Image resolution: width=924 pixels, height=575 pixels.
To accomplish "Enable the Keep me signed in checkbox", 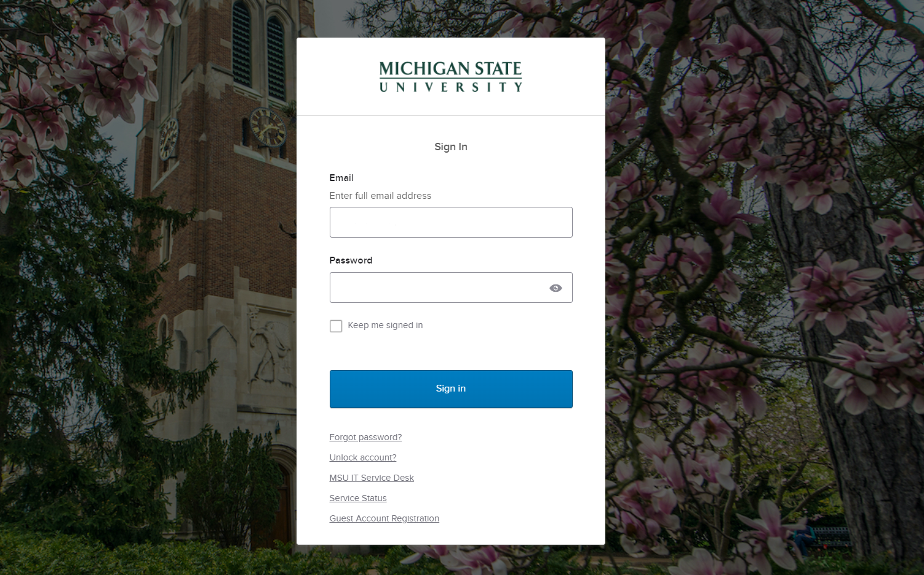I will [x=336, y=326].
